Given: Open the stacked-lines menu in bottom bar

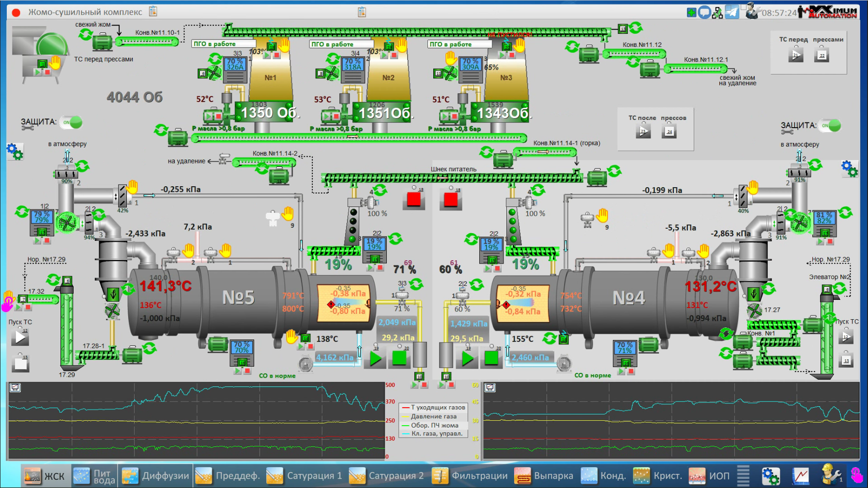Looking at the screenshot, I should click(x=743, y=476).
